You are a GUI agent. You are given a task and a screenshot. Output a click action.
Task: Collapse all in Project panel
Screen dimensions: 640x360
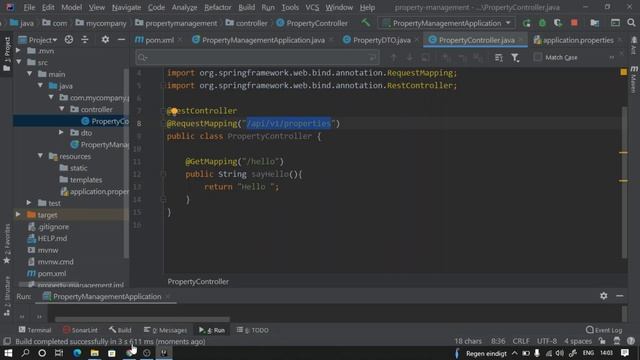85,40
